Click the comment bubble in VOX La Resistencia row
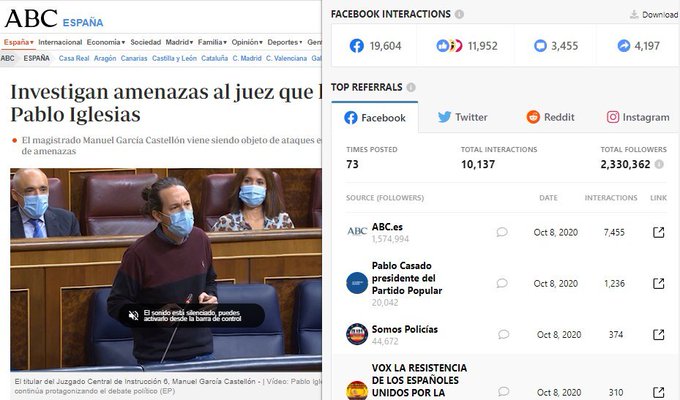Image resolution: width=680 pixels, height=400 pixels. (503, 392)
